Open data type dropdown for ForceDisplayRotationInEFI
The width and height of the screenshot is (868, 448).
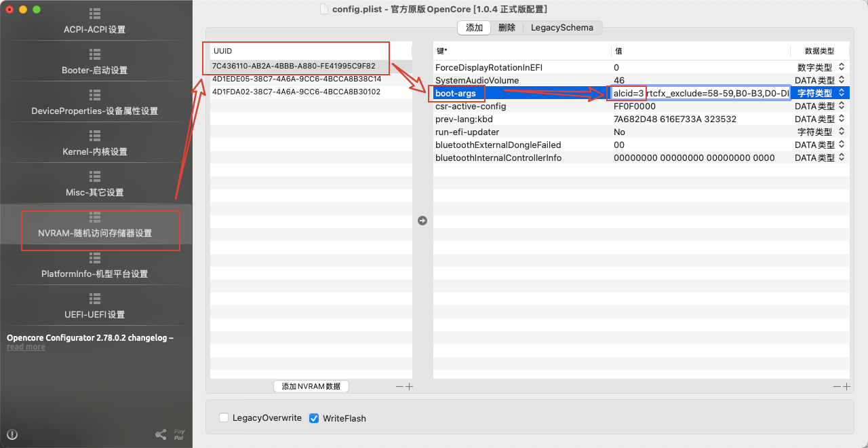point(820,67)
